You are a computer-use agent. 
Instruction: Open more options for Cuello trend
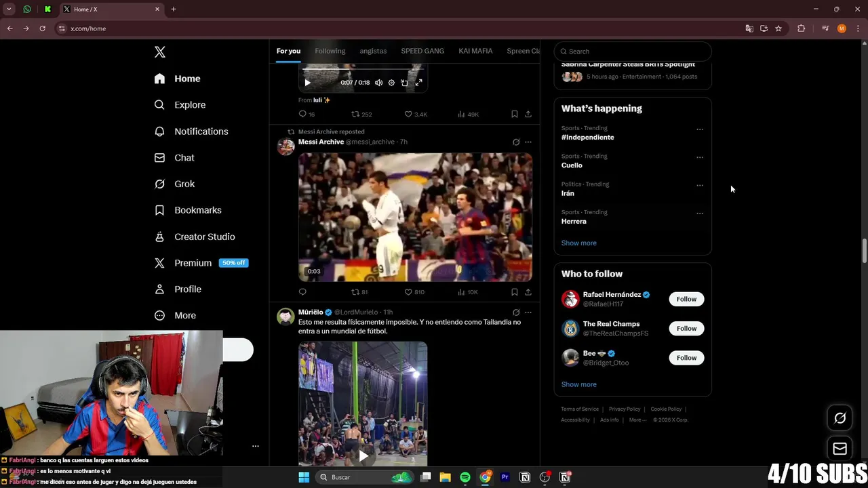coord(700,157)
